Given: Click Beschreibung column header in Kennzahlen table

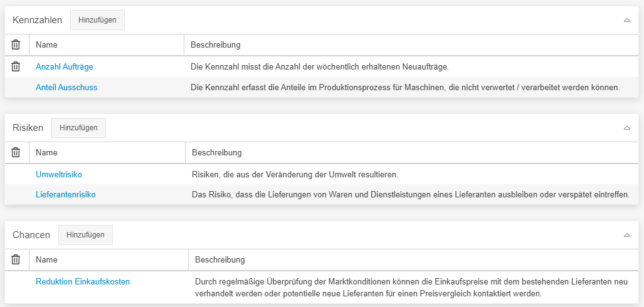Looking at the screenshot, I should 216,45.
